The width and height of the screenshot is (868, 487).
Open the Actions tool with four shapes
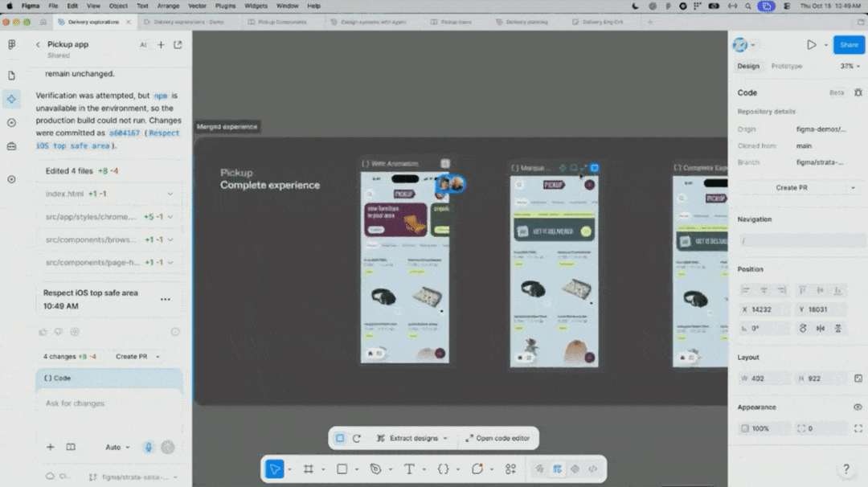tap(510, 469)
